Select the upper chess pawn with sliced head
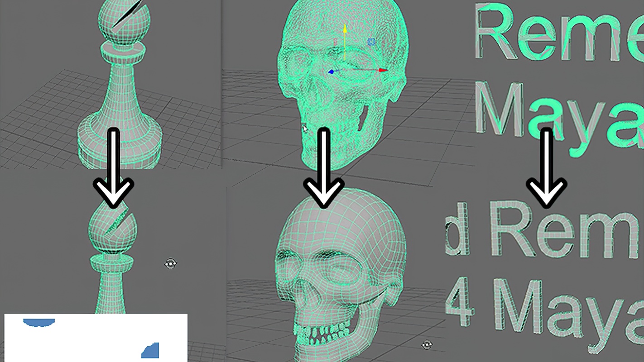 [x=120, y=84]
